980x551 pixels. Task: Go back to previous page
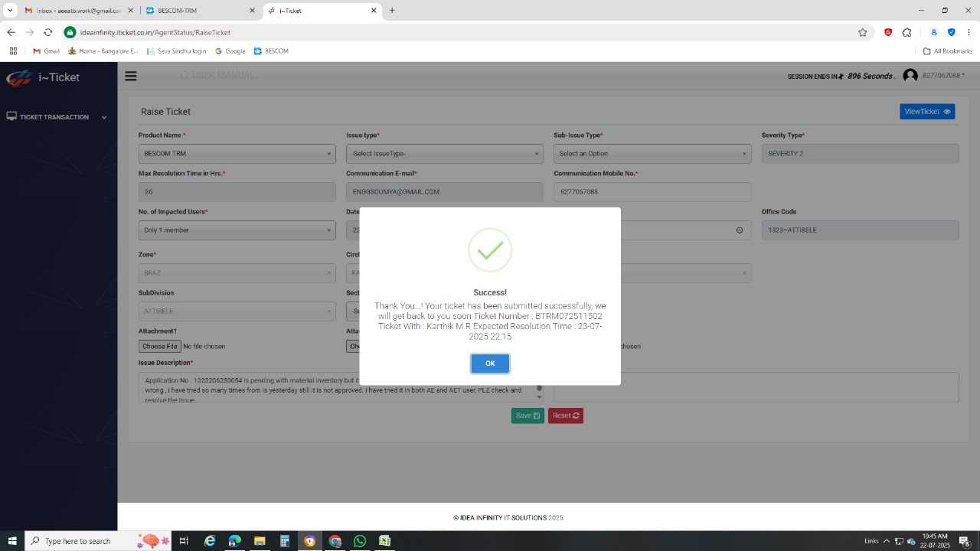[11, 32]
